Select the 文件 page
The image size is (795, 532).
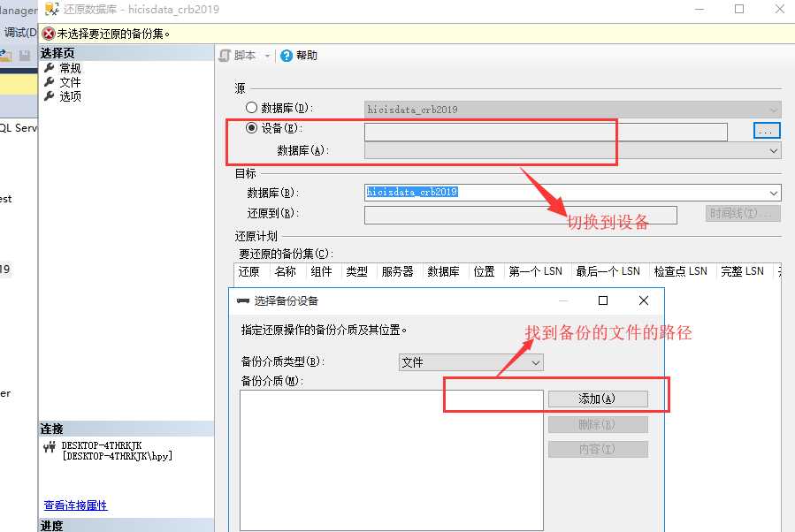click(70, 82)
